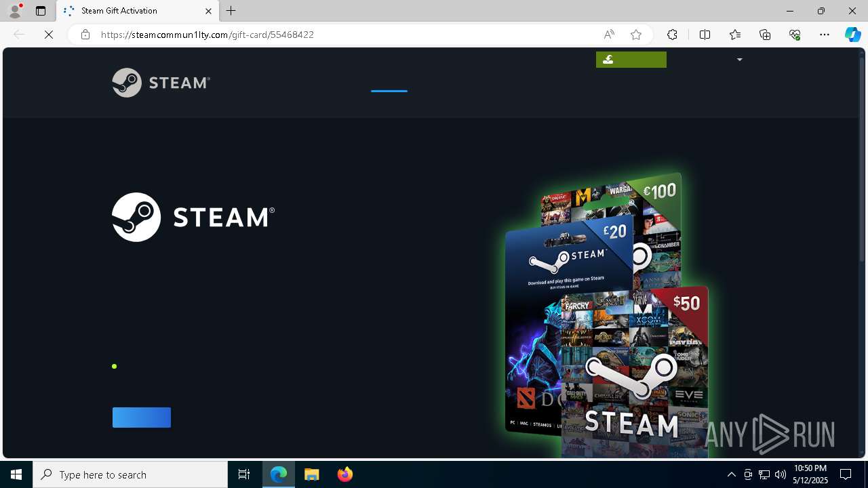
Task: Open the Extensions puzzle icon
Action: pos(672,35)
